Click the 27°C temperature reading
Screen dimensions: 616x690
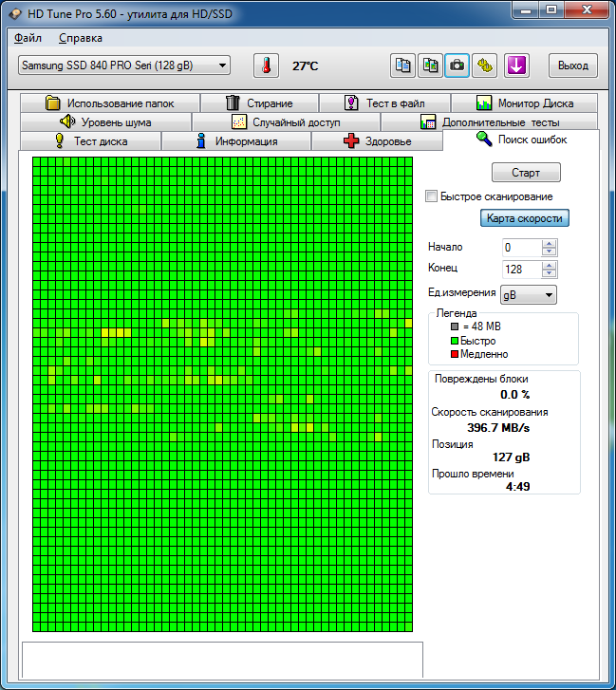click(x=305, y=66)
